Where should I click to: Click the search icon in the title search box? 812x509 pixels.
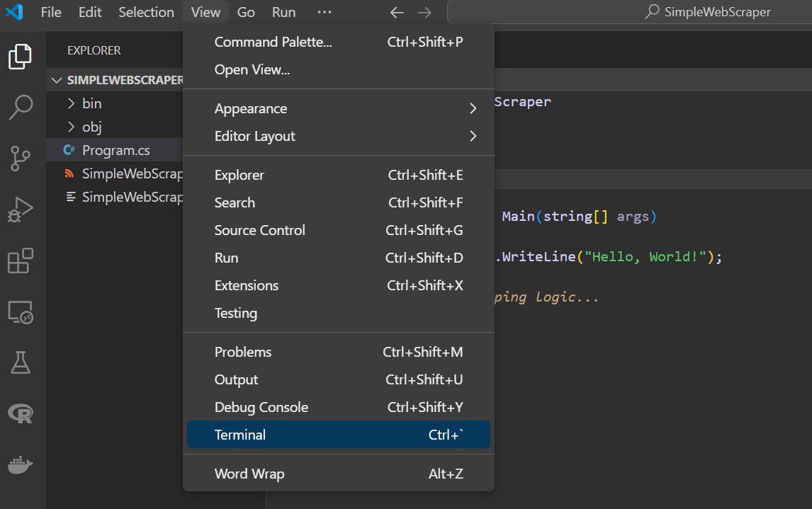click(653, 11)
